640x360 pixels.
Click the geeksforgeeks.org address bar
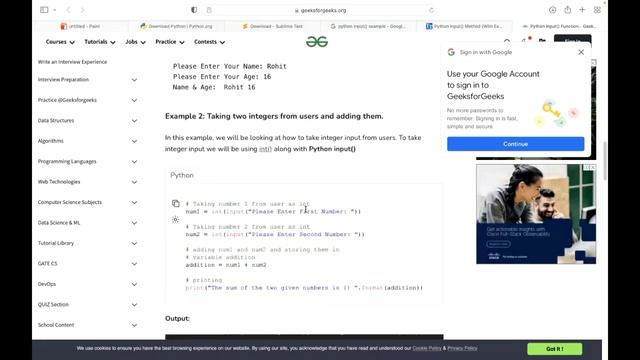[320, 10]
